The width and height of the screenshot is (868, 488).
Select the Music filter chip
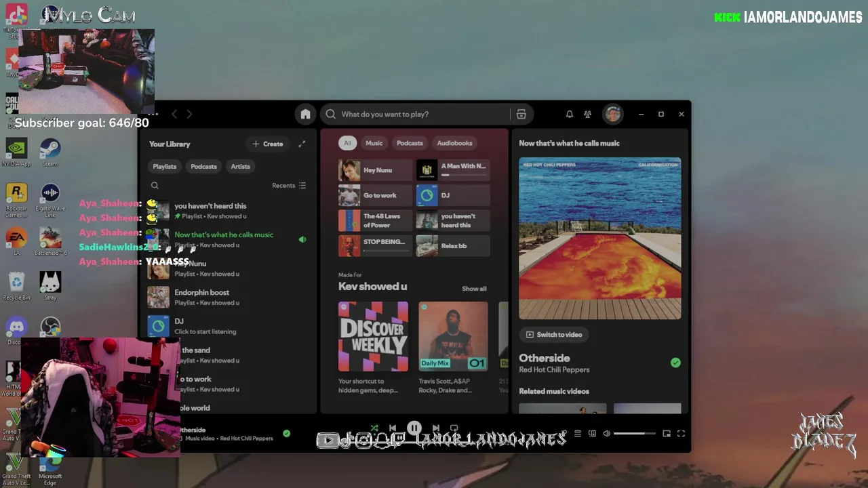[374, 143]
